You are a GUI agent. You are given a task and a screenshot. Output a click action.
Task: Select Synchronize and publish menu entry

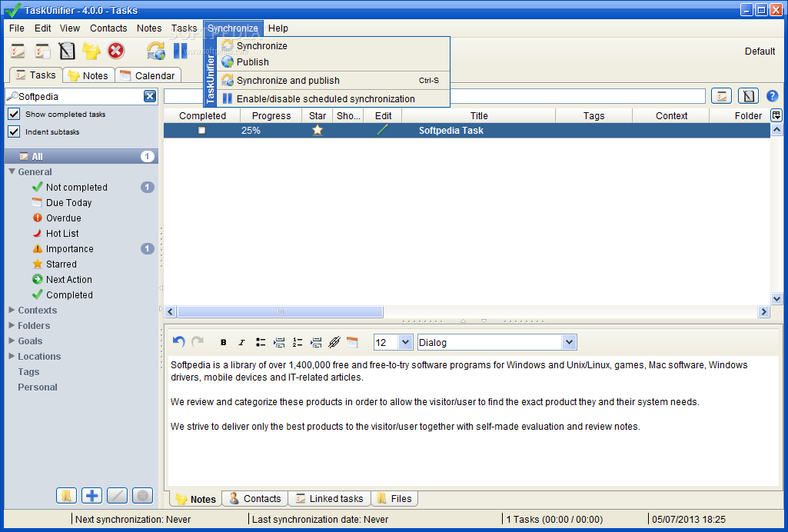click(x=332, y=81)
